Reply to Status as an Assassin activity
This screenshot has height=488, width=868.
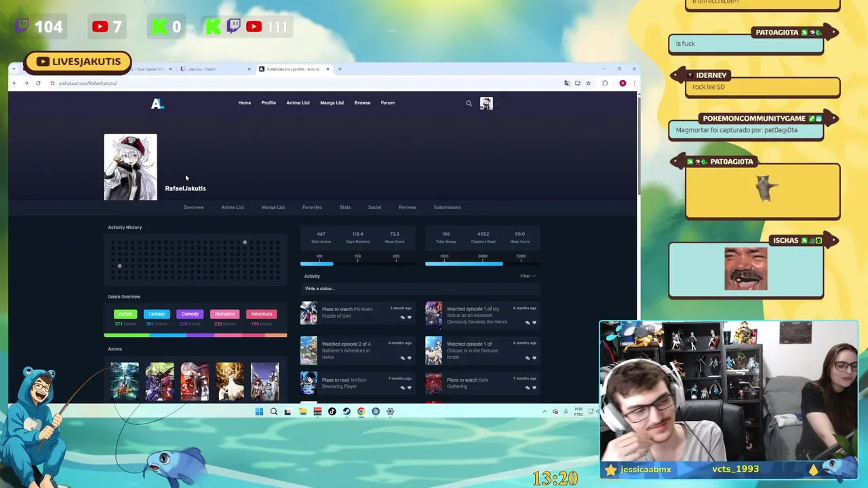pos(528,323)
